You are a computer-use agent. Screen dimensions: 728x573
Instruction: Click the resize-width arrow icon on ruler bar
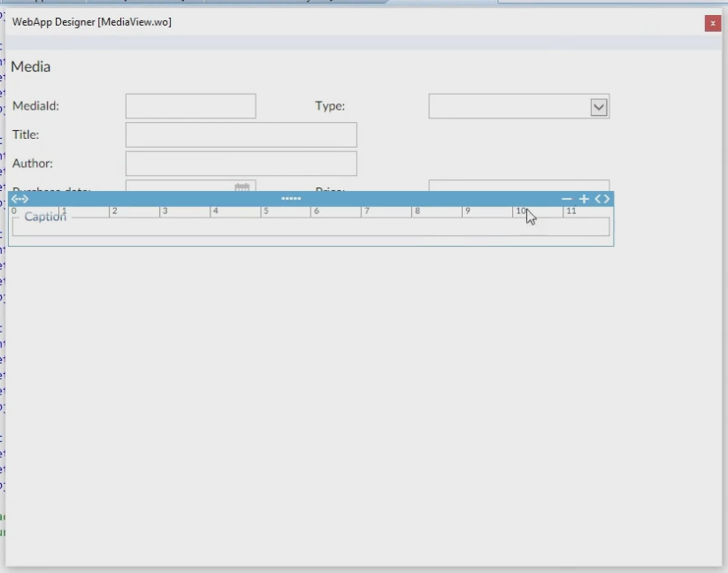19,199
